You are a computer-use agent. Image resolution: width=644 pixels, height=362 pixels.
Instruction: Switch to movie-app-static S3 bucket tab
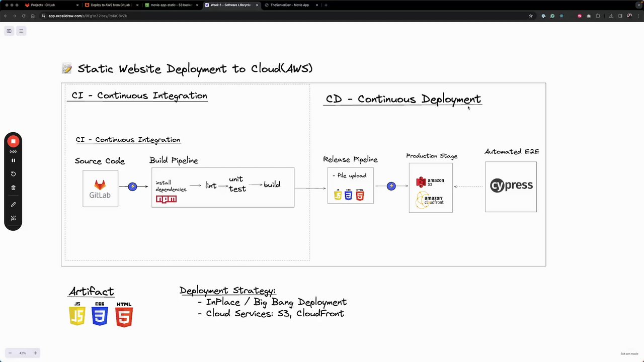pyautogui.click(x=171, y=5)
